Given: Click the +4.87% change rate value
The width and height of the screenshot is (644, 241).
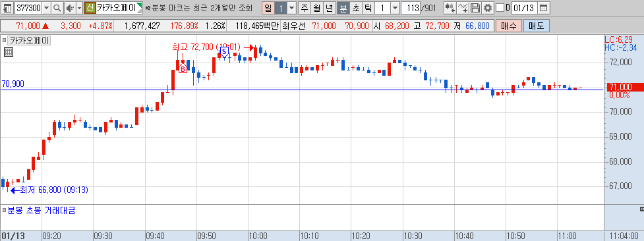Looking at the screenshot, I should pos(100,26).
